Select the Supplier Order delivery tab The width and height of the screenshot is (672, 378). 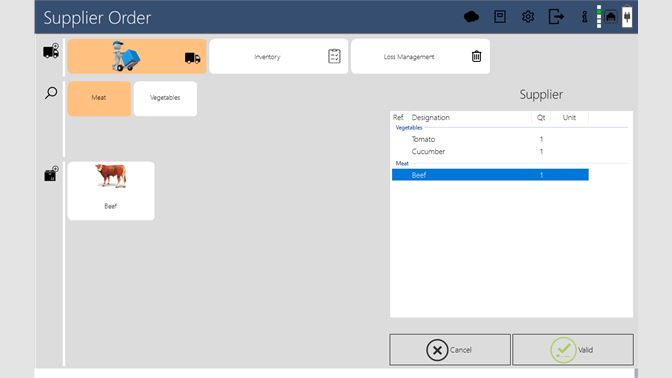137,56
